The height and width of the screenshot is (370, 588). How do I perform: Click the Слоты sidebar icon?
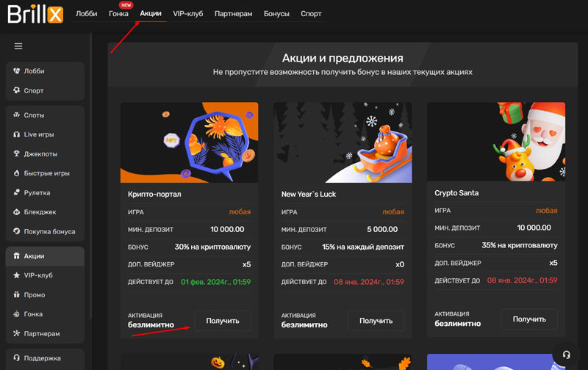(17, 115)
